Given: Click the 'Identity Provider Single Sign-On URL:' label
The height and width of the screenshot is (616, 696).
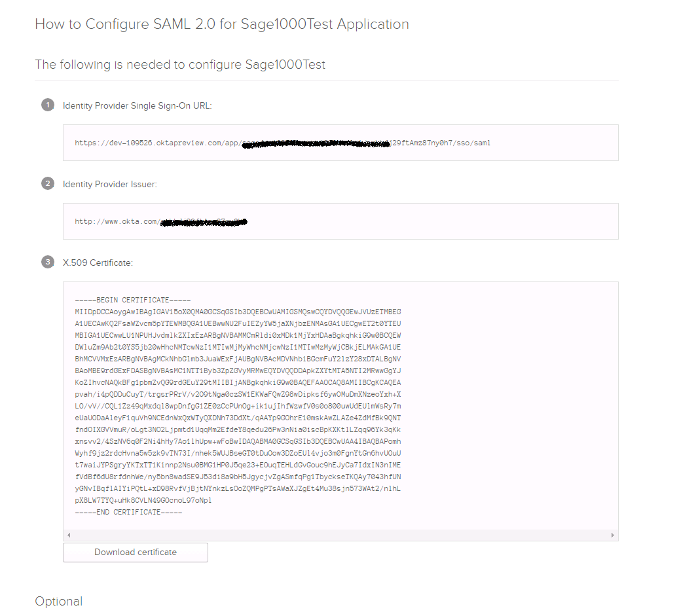Looking at the screenshot, I should 137,105.
